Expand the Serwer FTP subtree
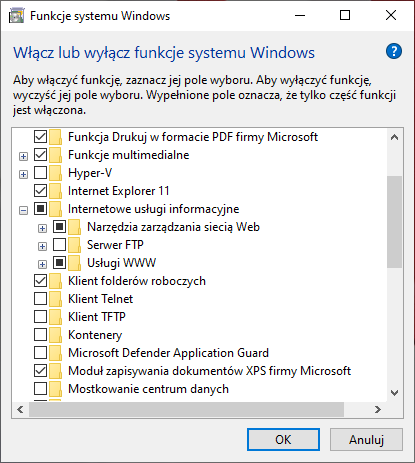415x463 pixels. [x=42, y=246]
